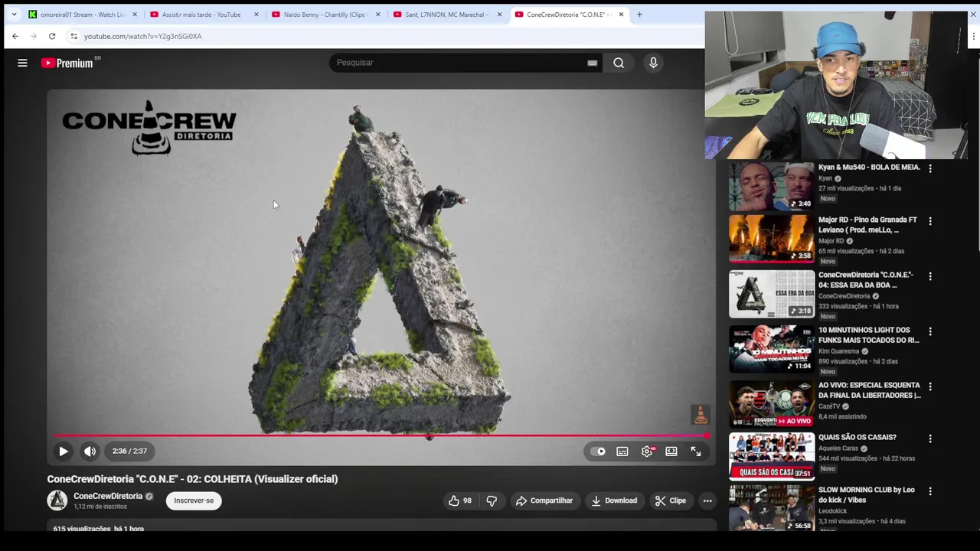Toggle autoplay switch in player
The image size is (980, 551).
(598, 452)
